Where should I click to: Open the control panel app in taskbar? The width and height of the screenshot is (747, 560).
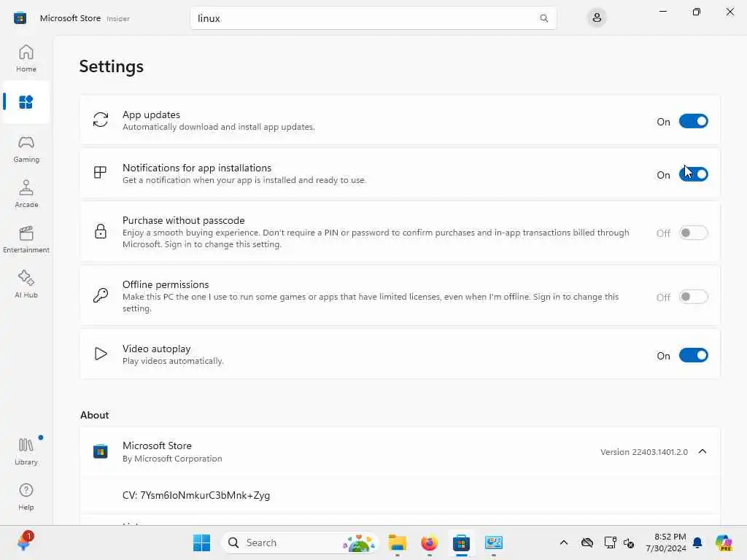tap(494, 542)
